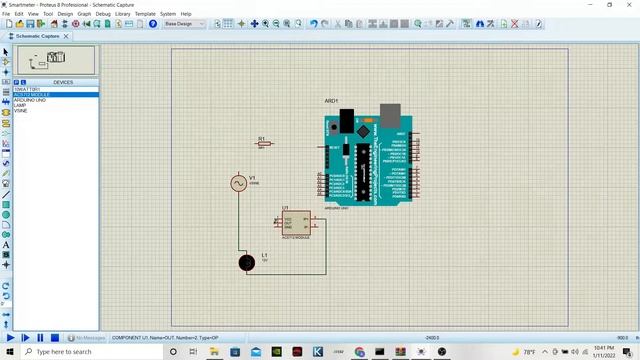Go to the Home page icon
The width and height of the screenshot is (640, 360).
tap(54, 24)
